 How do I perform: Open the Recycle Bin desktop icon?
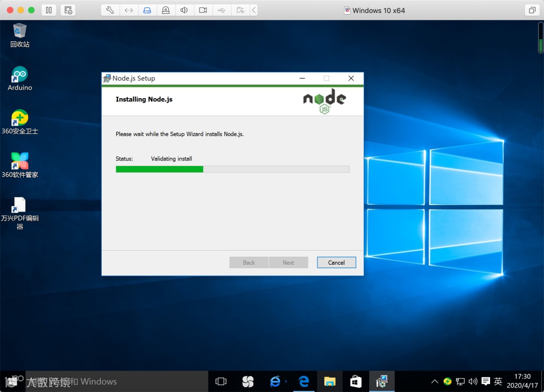pyautogui.click(x=20, y=35)
